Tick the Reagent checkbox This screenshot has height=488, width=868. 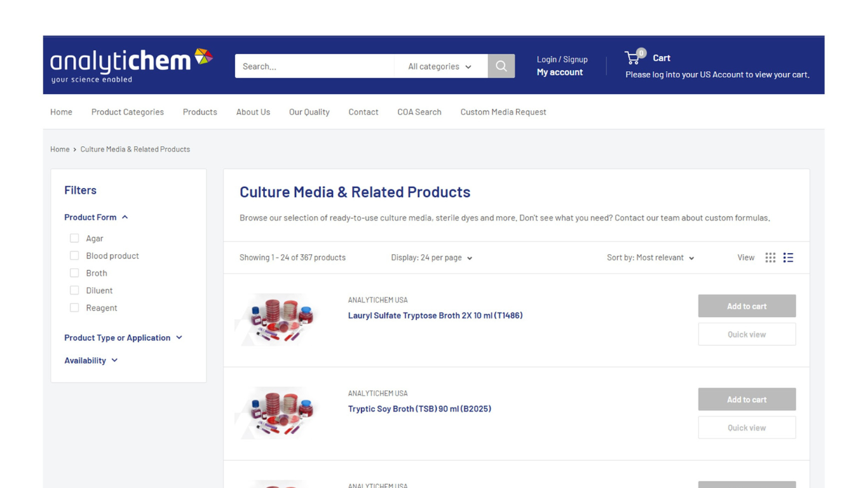pyautogui.click(x=74, y=308)
